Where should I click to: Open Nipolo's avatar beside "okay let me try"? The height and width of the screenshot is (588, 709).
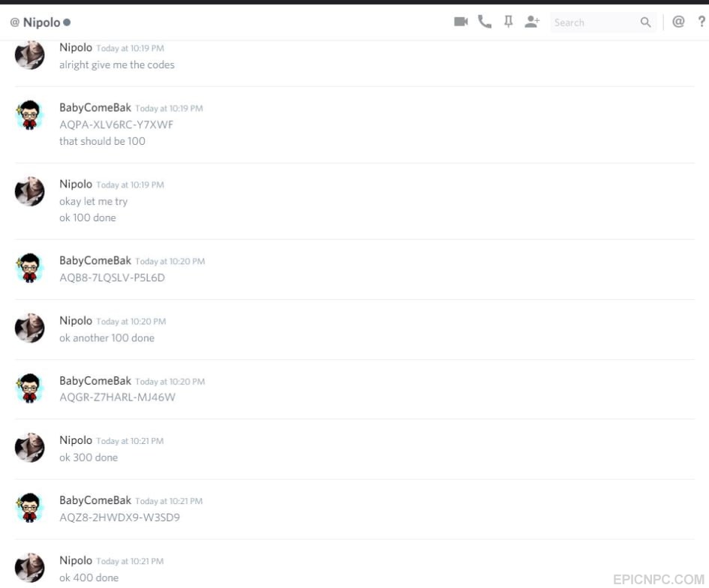click(x=30, y=191)
